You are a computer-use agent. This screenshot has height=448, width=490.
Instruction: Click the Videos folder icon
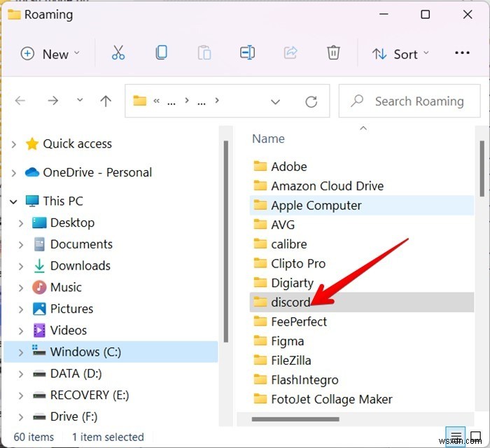coord(39,330)
